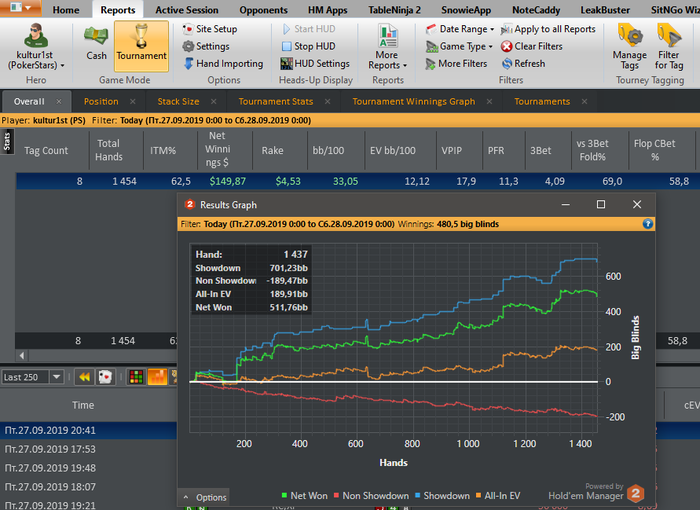Open the HM Apps tab
The height and width of the screenshot is (510, 700).
pos(328,10)
